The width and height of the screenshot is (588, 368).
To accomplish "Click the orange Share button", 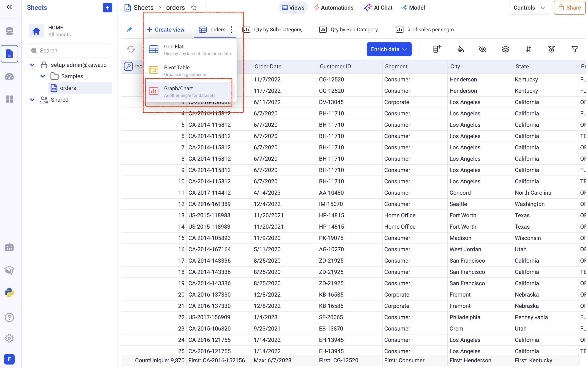I will 570,8.
